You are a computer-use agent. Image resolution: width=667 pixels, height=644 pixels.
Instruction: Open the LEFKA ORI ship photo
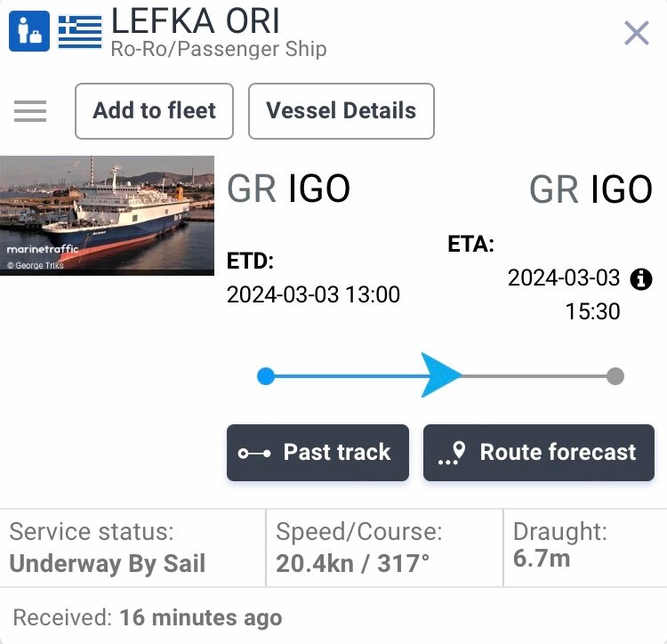click(108, 215)
